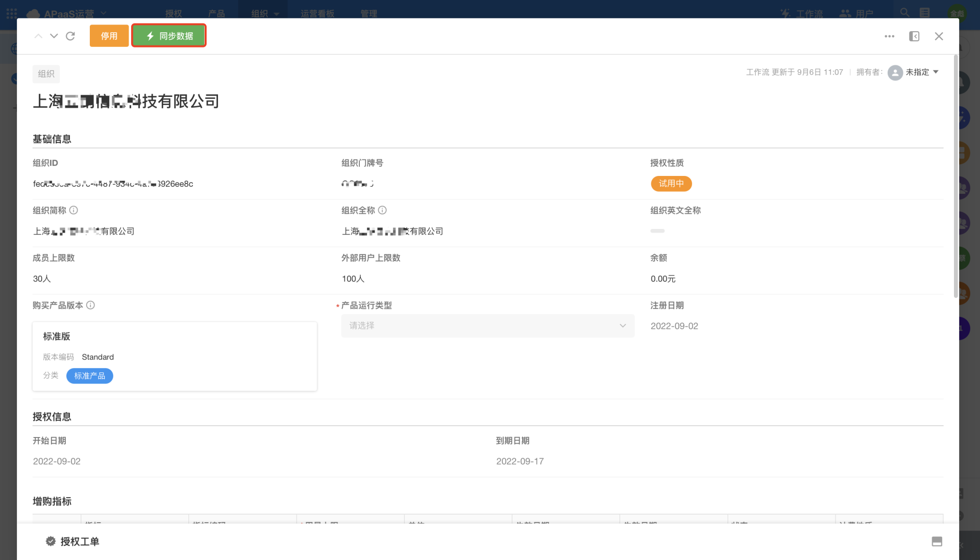Click the info icon beside 组织简称
Image resolution: width=980 pixels, height=560 pixels.
tap(73, 210)
